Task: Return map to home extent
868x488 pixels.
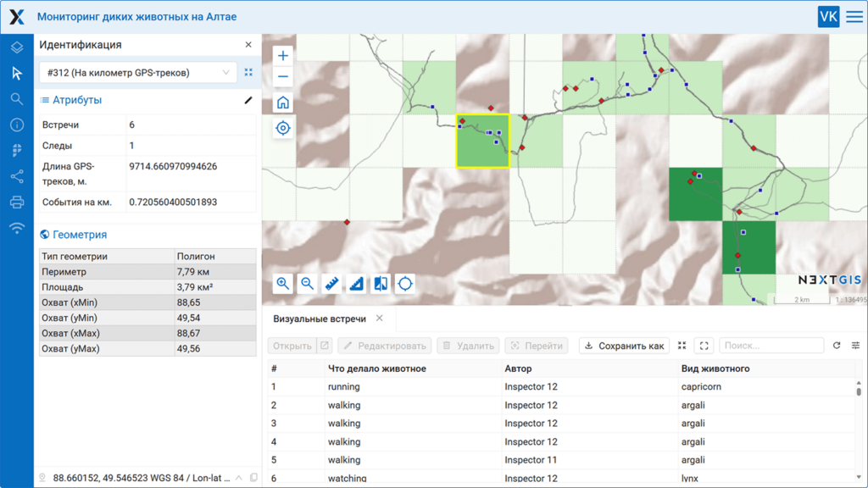Action: pos(283,103)
